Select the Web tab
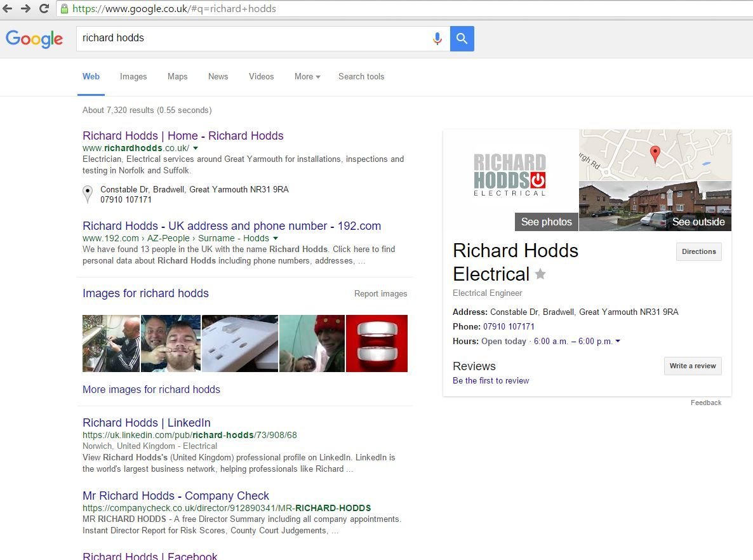 coord(91,76)
